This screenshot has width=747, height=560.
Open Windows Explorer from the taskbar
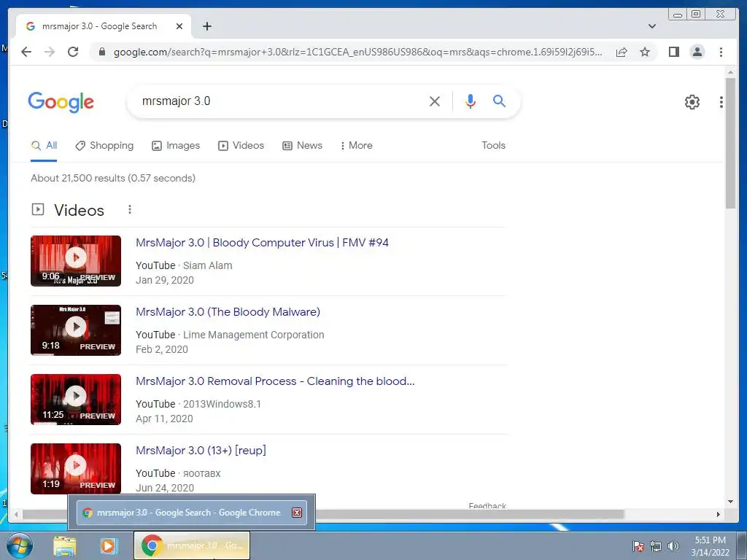click(64, 546)
